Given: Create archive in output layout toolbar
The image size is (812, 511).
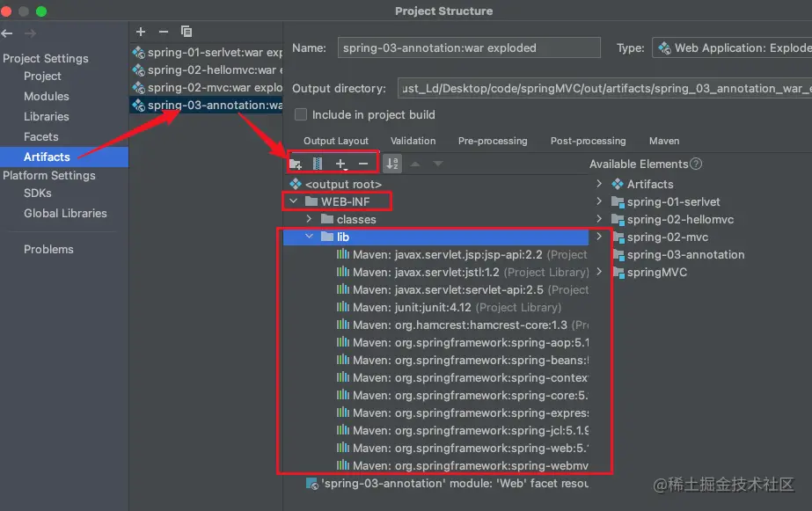Looking at the screenshot, I should 318,164.
